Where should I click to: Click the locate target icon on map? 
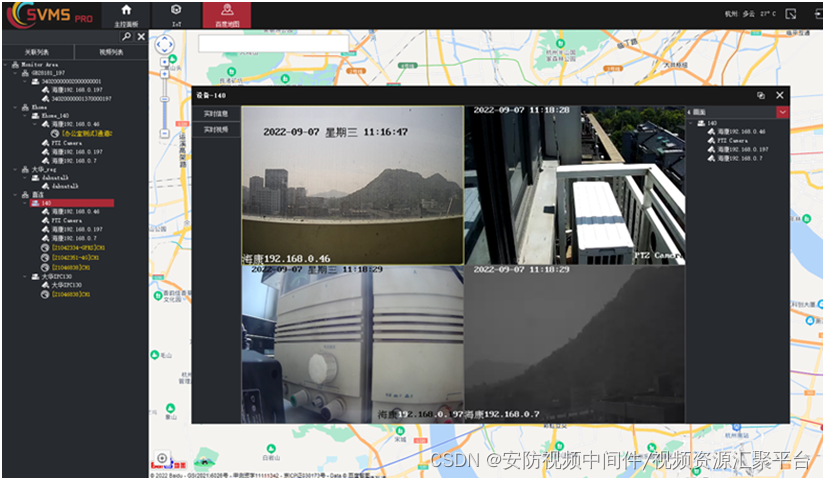point(162,458)
